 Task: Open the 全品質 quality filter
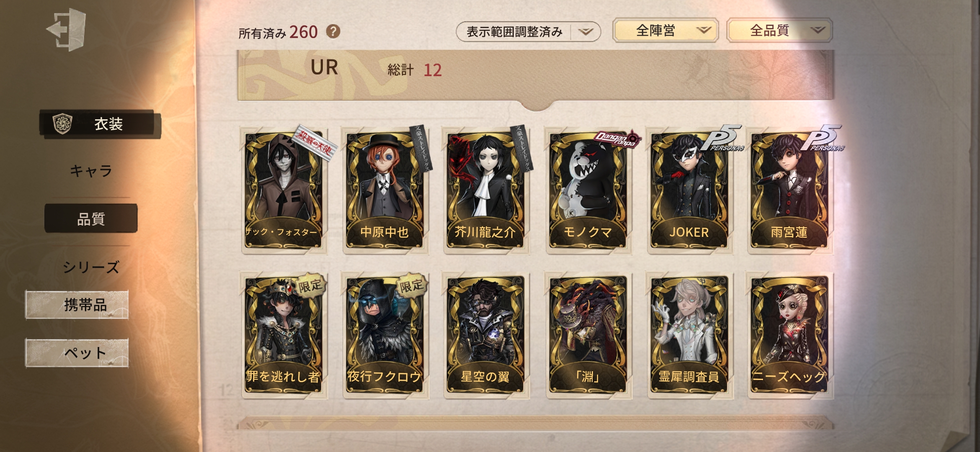click(779, 30)
